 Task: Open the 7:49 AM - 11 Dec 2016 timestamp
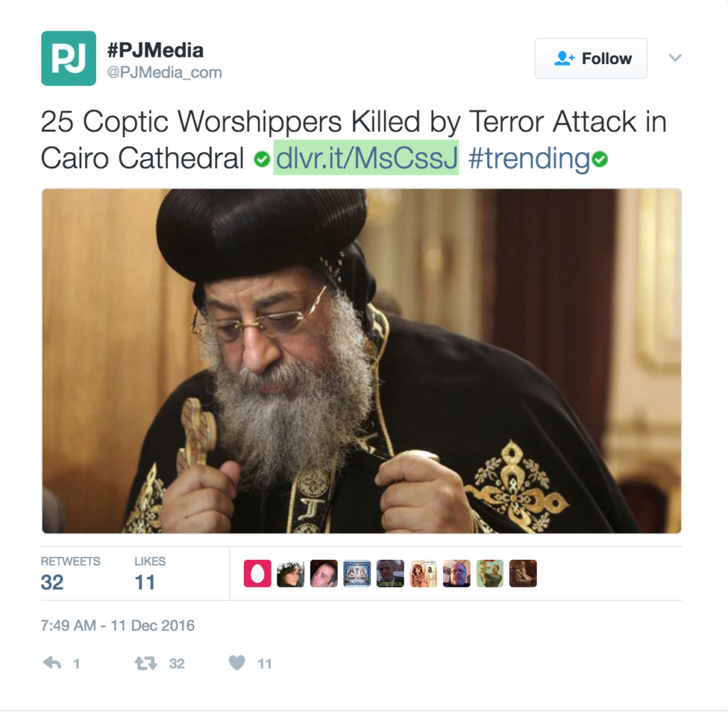click(117, 626)
